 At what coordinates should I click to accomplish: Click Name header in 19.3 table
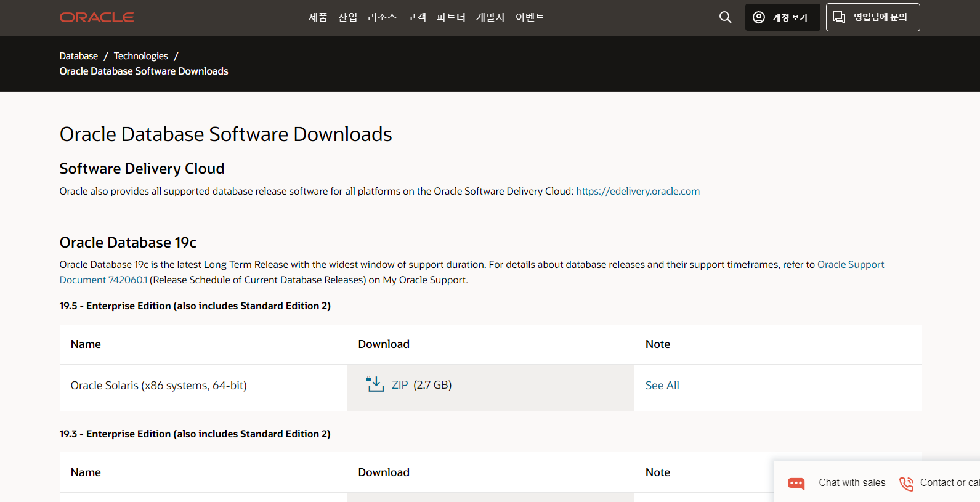86,472
